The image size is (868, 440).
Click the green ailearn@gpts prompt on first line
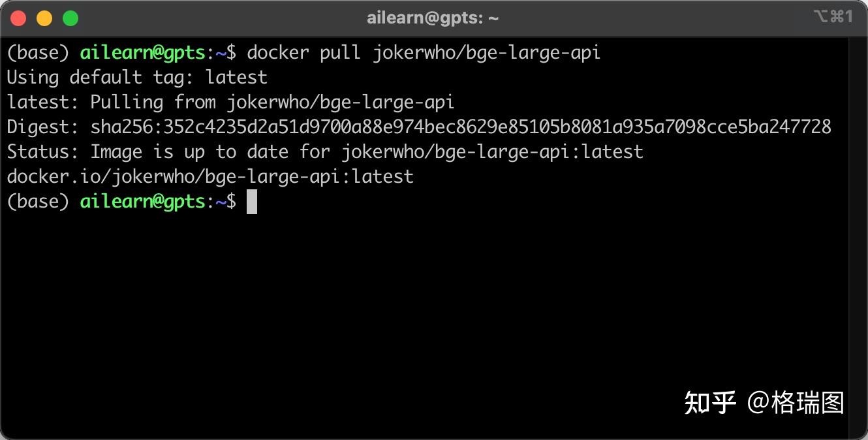143,53
